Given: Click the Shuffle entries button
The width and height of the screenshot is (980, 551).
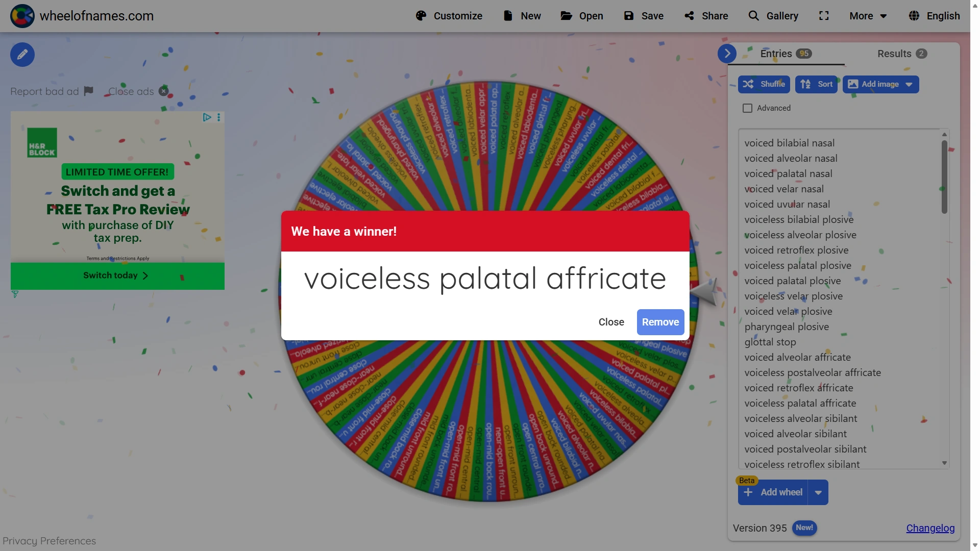Looking at the screenshot, I should 764,84.
